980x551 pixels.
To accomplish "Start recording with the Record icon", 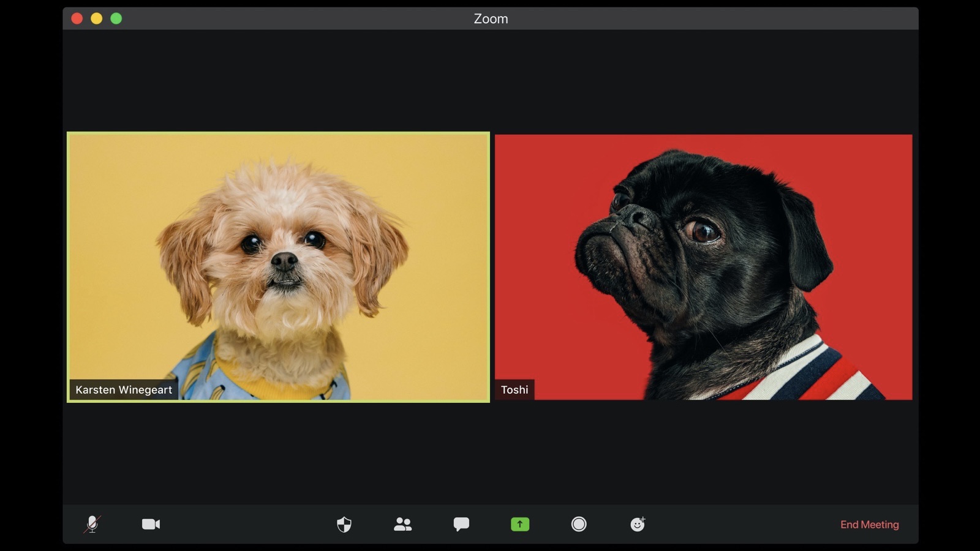I will [579, 524].
